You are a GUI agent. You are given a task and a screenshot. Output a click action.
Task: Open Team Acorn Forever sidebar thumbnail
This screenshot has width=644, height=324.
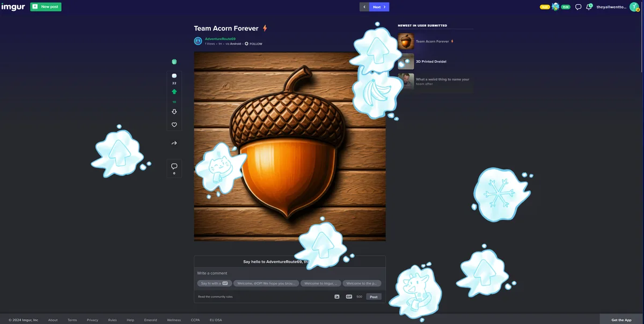406,41
